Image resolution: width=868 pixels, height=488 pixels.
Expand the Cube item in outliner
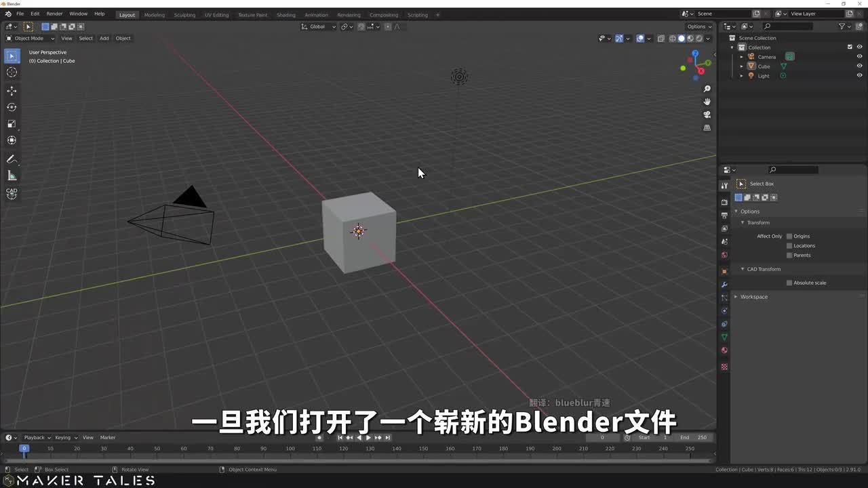[742, 66]
